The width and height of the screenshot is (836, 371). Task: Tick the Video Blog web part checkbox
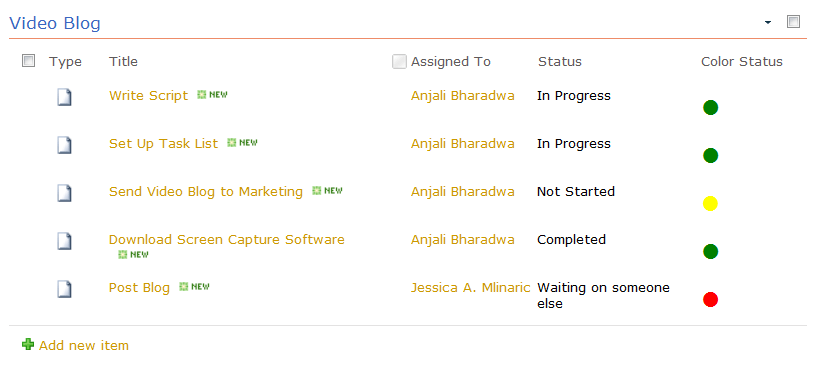pos(793,22)
